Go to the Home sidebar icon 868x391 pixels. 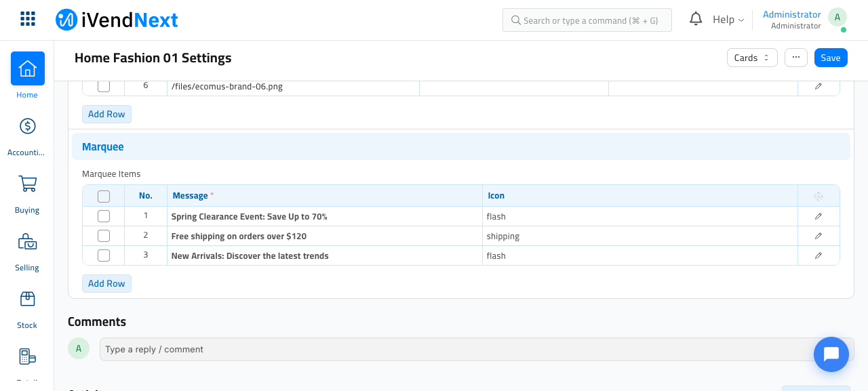point(28,68)
